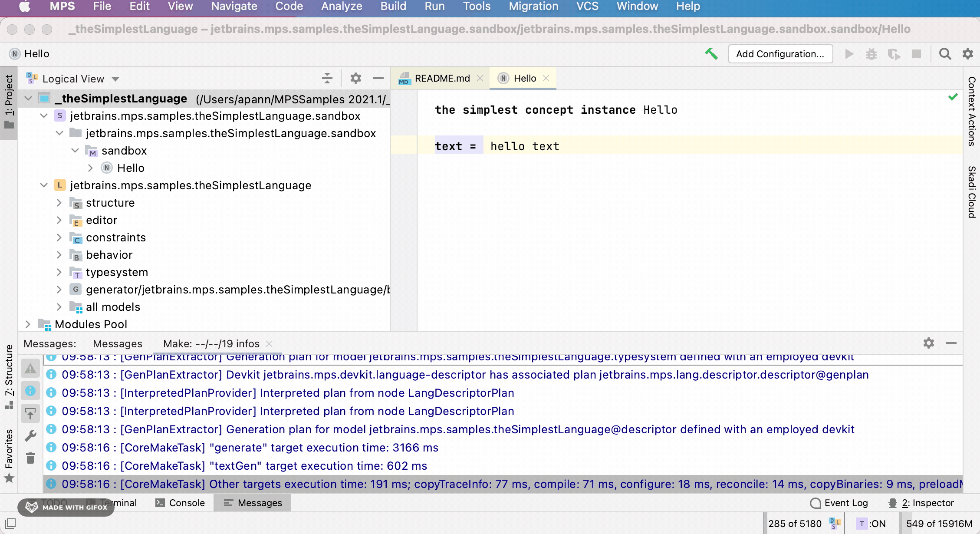
Task: Click 285 of 5180 status bar entry
Action: (795, 524)
